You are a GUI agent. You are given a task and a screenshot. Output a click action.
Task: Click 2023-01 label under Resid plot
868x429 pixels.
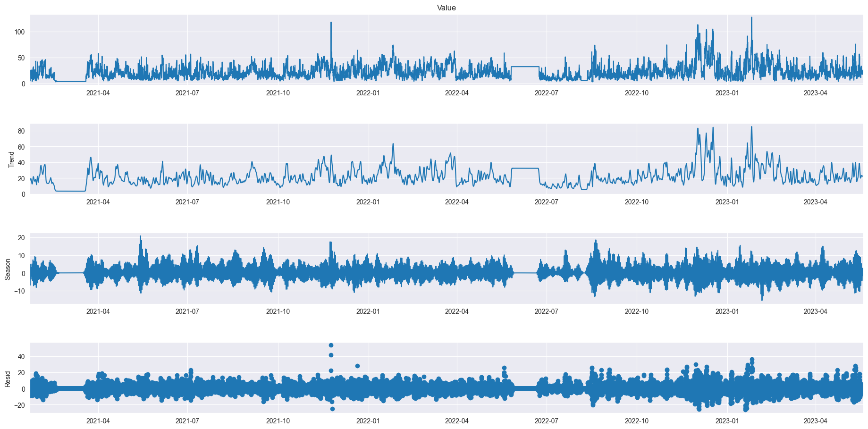click(727, 421)
